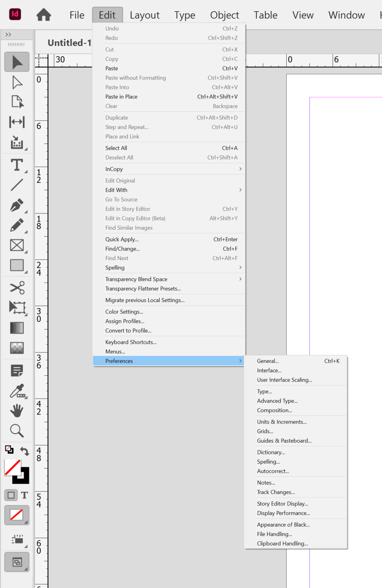Open Clipboard Handling preferences
This screenshot has width=382, height=588.
296,543
